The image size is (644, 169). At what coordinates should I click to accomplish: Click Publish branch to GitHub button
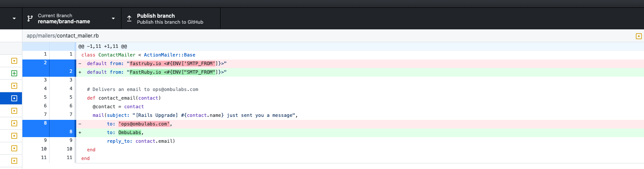pos(171,19)
